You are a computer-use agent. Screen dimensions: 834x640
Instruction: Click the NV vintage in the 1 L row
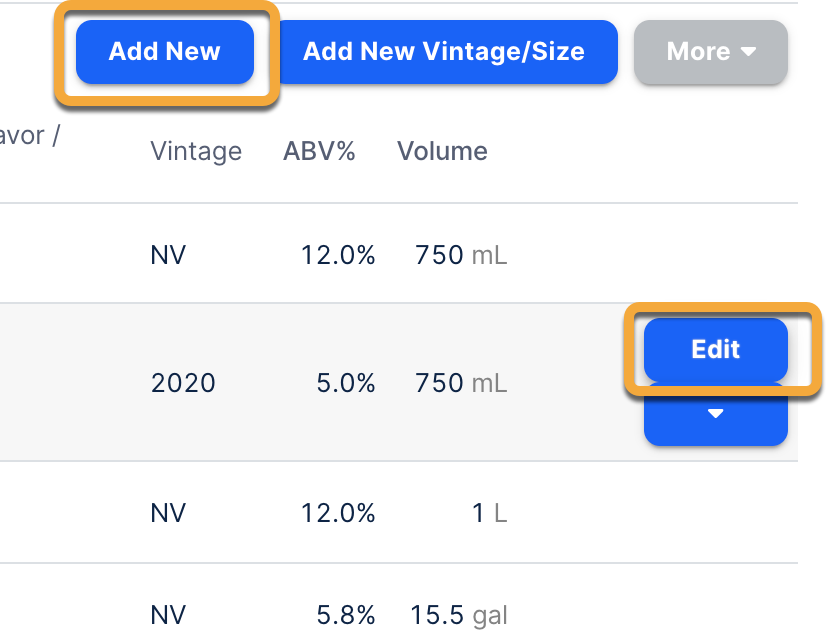(x=169, y=514)
